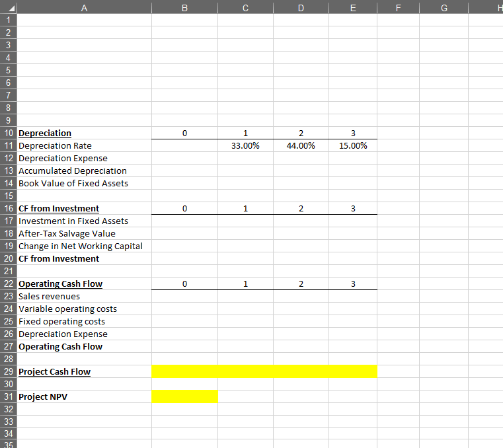Select bold 'CF from Investment' cell in row 20
This screenshot has height=448, width=503.
point(84,258)
